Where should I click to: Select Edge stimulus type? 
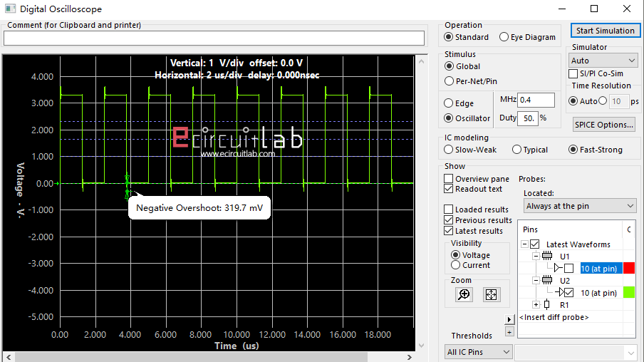click(x=449, y=103)
